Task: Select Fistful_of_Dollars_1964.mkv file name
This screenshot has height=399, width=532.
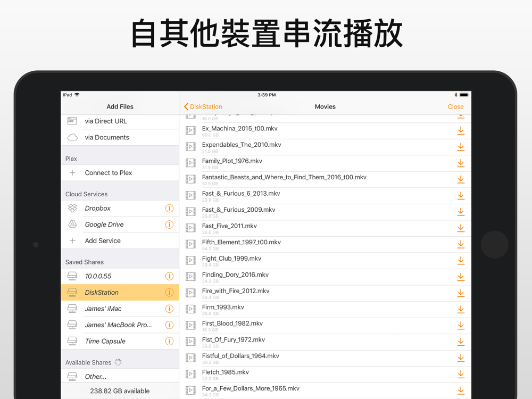Action: pos(240,356)
